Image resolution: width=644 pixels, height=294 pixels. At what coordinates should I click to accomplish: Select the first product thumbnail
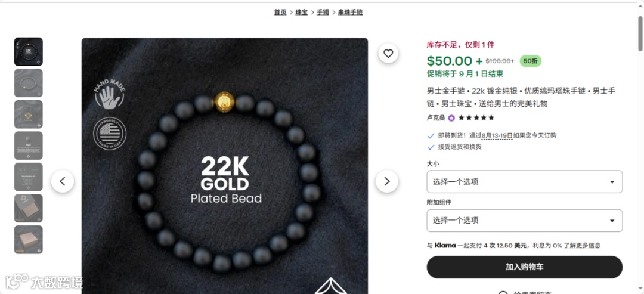click(x=29, y=52)
